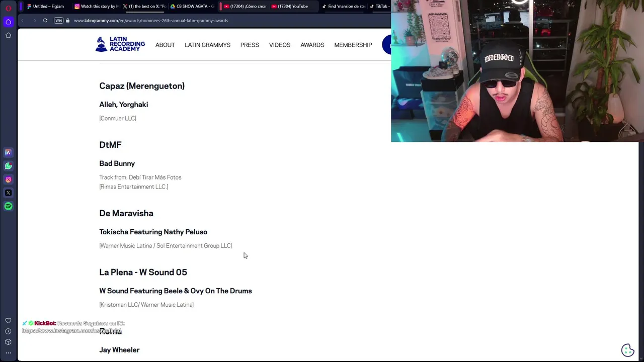Switch to Find 'mansion de stre' tab
The width and height of the screenshot is (644, 362).
tap(343, 7)
